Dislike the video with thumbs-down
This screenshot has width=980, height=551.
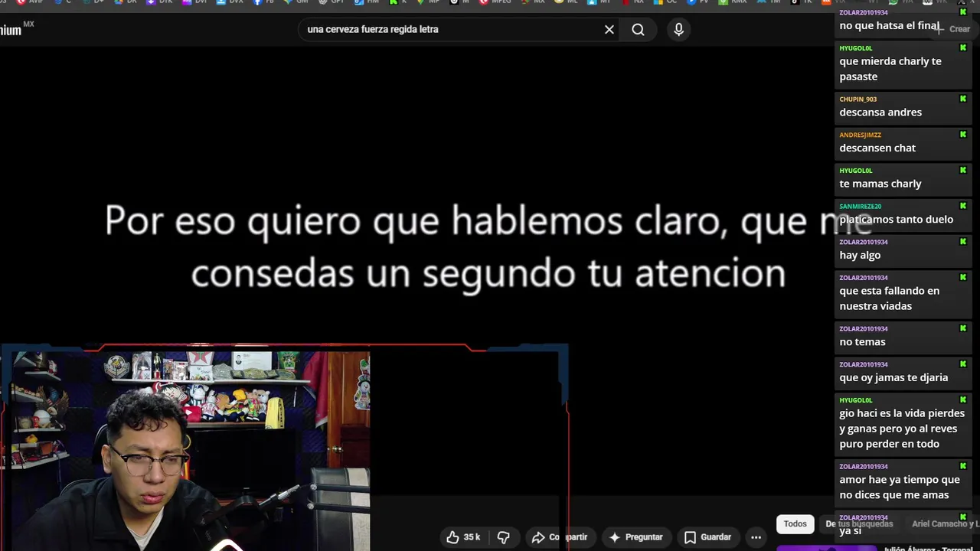[503, 537]
